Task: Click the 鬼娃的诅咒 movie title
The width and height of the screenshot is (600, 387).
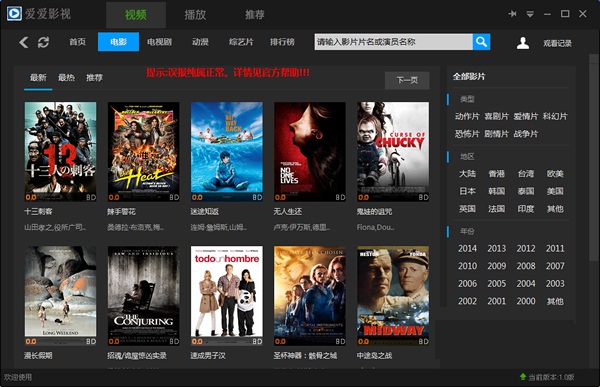Action: 374,211
